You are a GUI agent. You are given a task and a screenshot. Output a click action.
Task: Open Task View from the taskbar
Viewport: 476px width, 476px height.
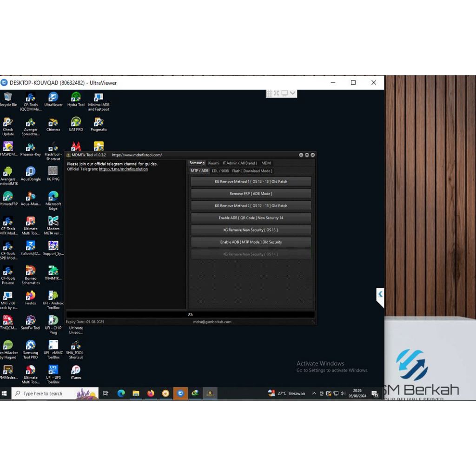[106, 393]
